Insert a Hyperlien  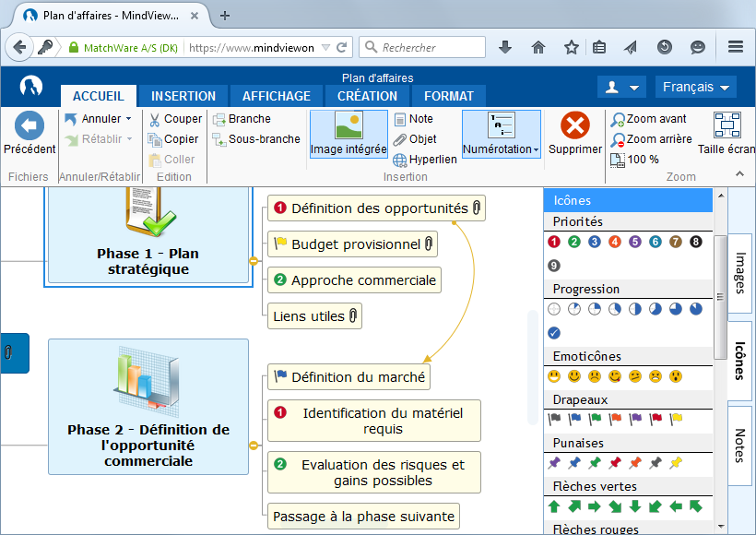coord(425,160)
